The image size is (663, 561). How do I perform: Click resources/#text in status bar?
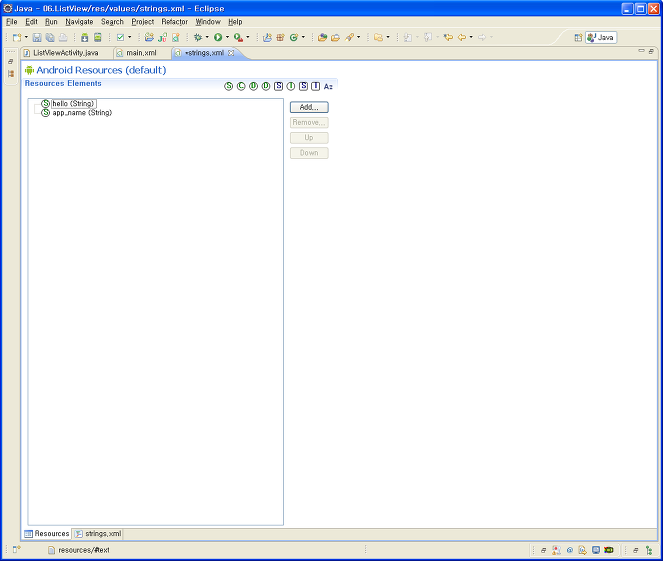[84, 550]
